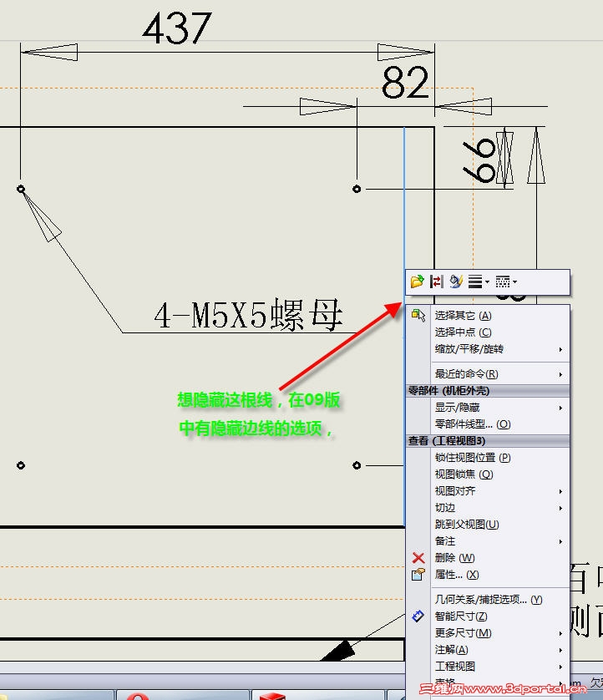
Task: Open 零部件线型... (O) dialog
Action: click(488, 424)
